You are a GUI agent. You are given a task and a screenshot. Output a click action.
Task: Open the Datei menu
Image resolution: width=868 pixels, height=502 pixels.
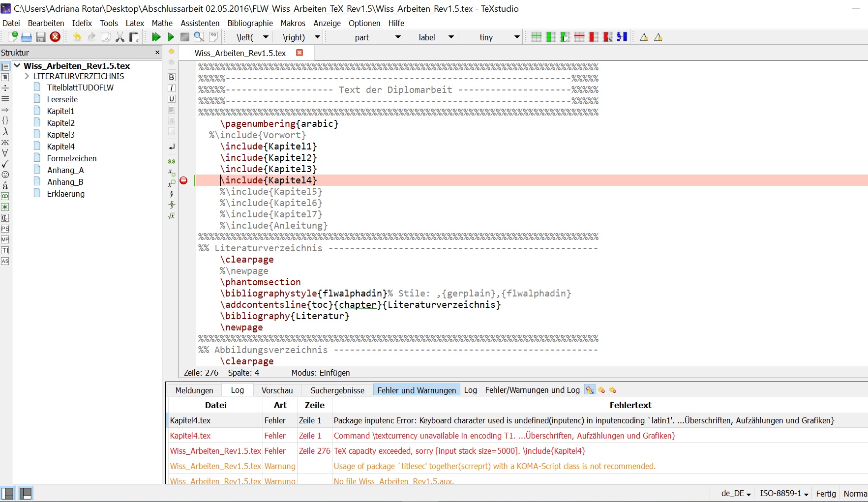(11, 23)
